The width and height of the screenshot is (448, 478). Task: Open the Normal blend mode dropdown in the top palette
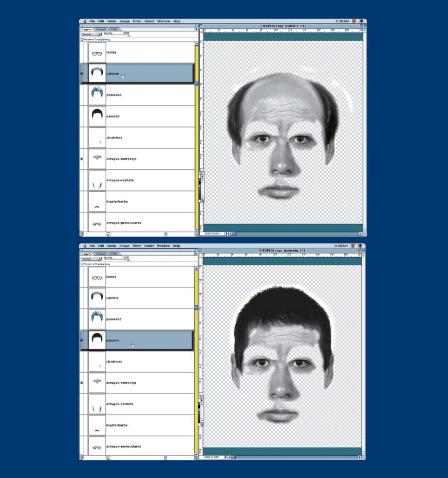pyautogui.click(x=91, y=34)
